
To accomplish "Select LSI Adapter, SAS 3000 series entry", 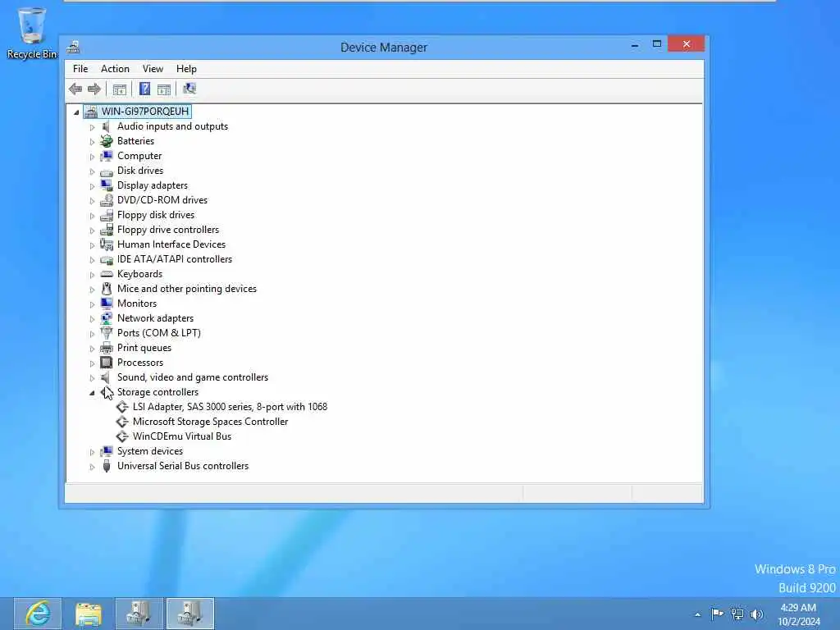I will (x=230, y=407).
